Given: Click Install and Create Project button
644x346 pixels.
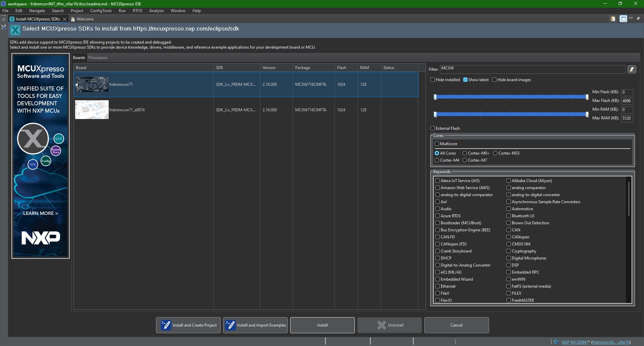Looking at the screenshot, I should click(x=188, y=325).
